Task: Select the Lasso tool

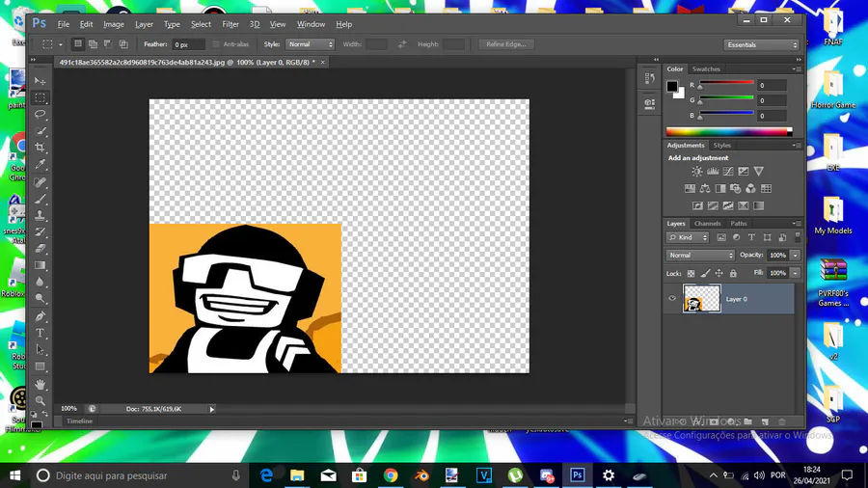Action: pos(40,115)
